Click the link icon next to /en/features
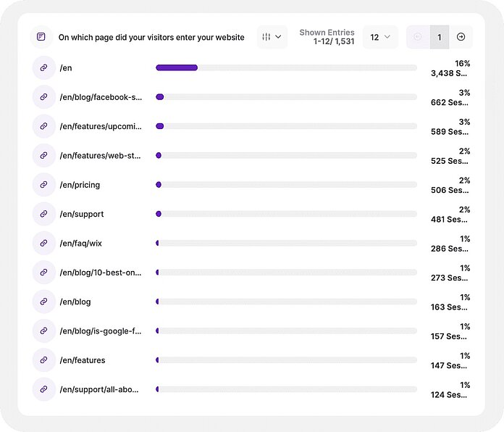Screen dimensions: 504x432 pyautogui.click(x=43, y=360)
